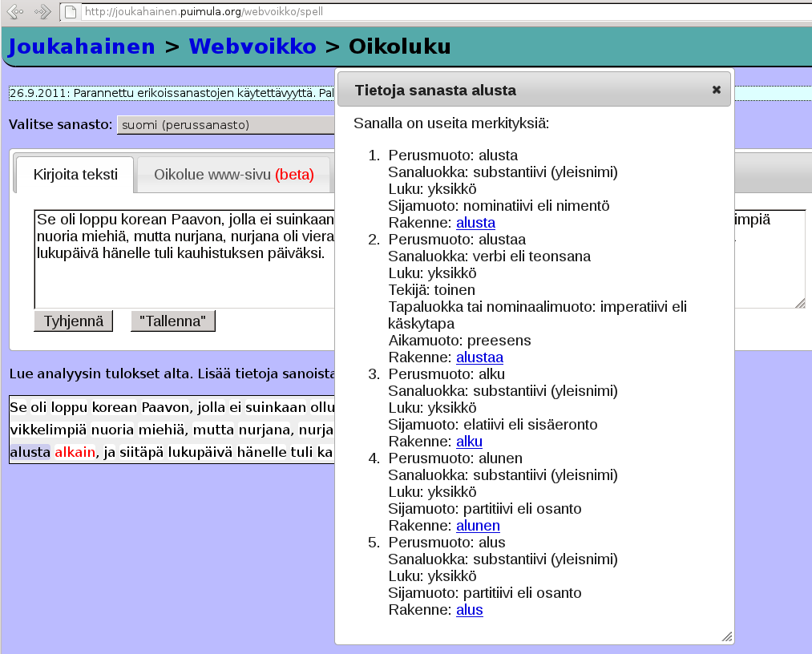Screen dimensions: 812x654
Task: Go back with the browser back arrow
Action: point(15,11)
